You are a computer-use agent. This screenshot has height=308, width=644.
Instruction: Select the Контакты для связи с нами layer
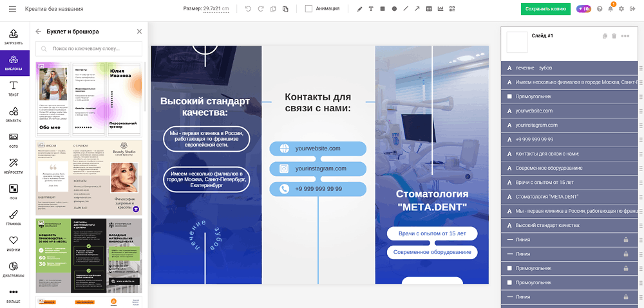(569, 154)
